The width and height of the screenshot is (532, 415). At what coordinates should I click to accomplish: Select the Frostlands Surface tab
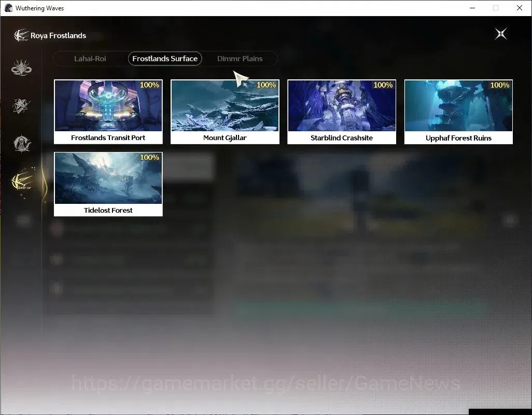pos(165,59)
